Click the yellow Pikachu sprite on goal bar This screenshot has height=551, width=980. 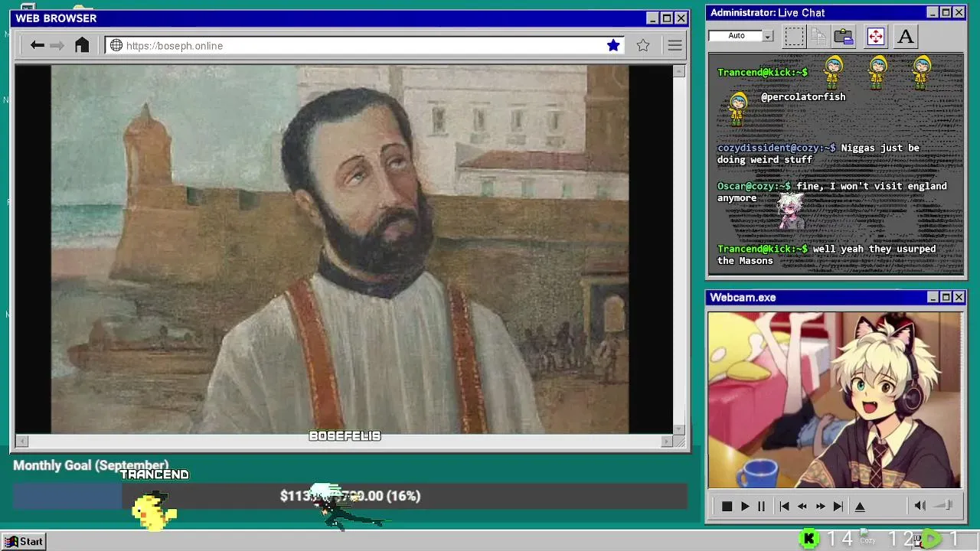pos(155,511)
